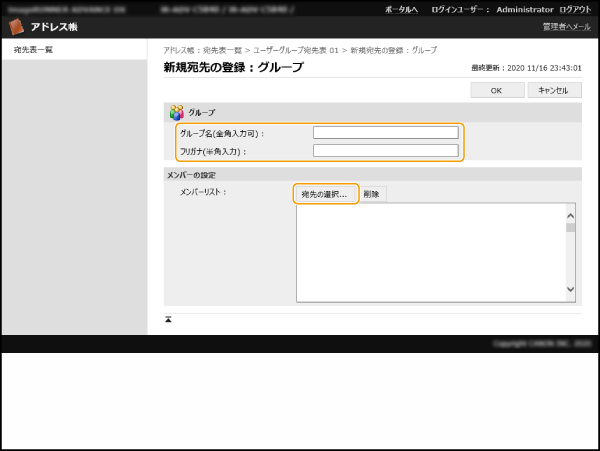600x451 pixels.
Task: Click the return-to-top arrow icon
Action: (x=169, y=319)
